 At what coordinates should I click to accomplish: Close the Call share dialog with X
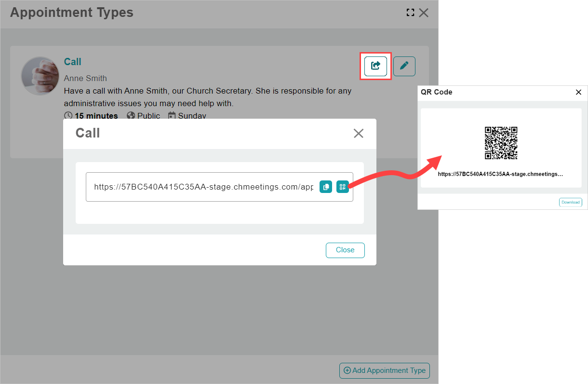coord(359,133)
